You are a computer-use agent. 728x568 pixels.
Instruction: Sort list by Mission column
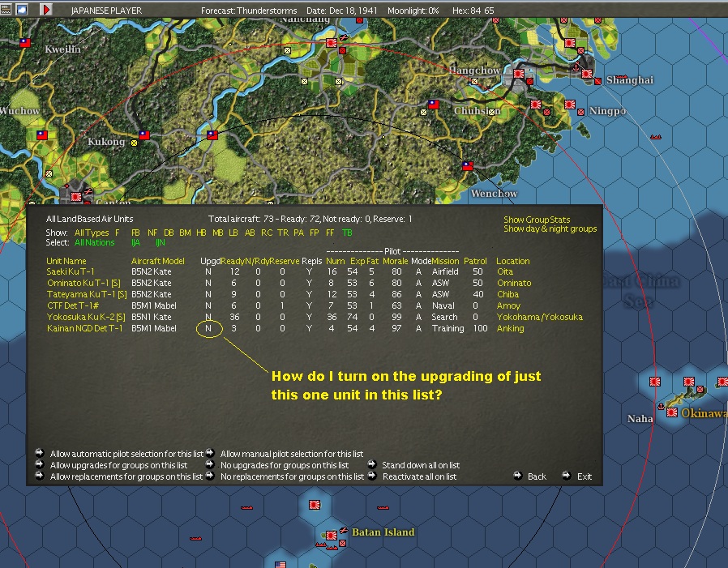tap(445, 261)
